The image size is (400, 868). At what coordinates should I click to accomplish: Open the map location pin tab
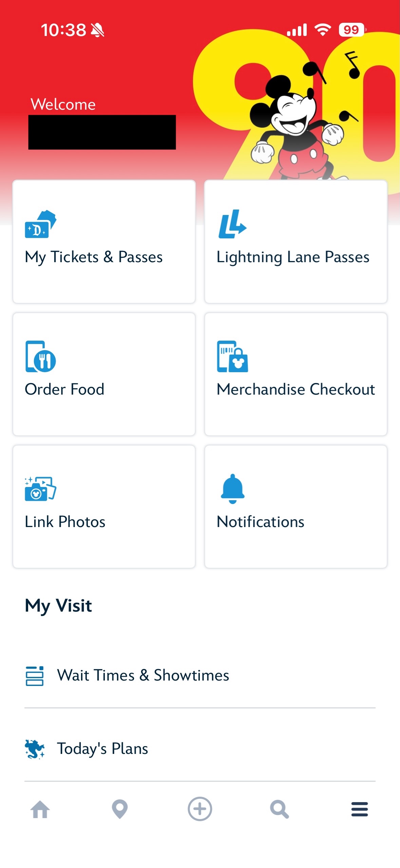(x=120, y=809)
